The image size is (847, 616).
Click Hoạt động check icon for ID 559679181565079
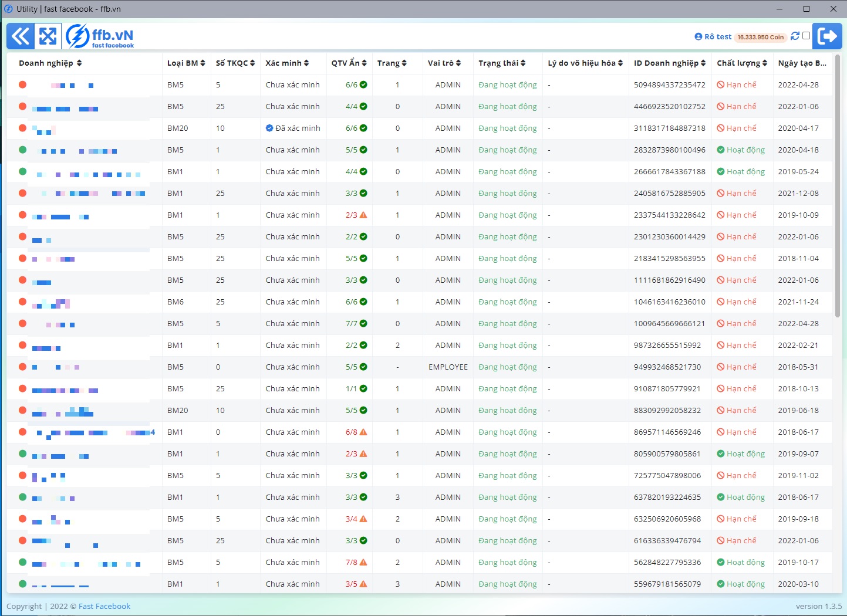[720, 584]
